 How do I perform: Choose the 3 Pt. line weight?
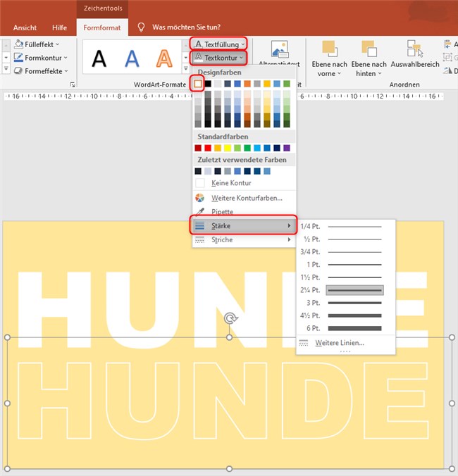tap(342, 303)
